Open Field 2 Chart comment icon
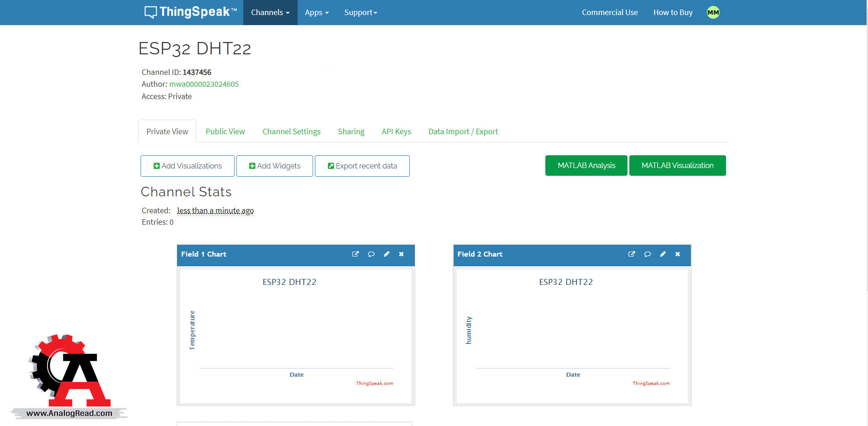Viewport: 868px width, 426px height. 647,254
